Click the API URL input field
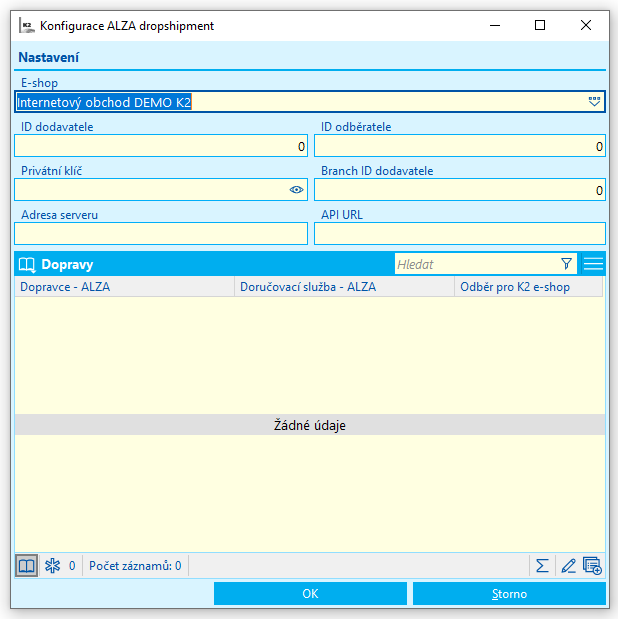Screen dimensions: 618x619 (x=460, y=234)
